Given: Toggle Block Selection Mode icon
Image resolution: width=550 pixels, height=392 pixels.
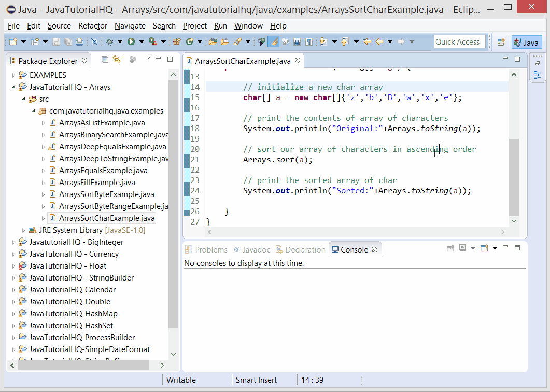Looking at the screenshot, I should point(297,42).
